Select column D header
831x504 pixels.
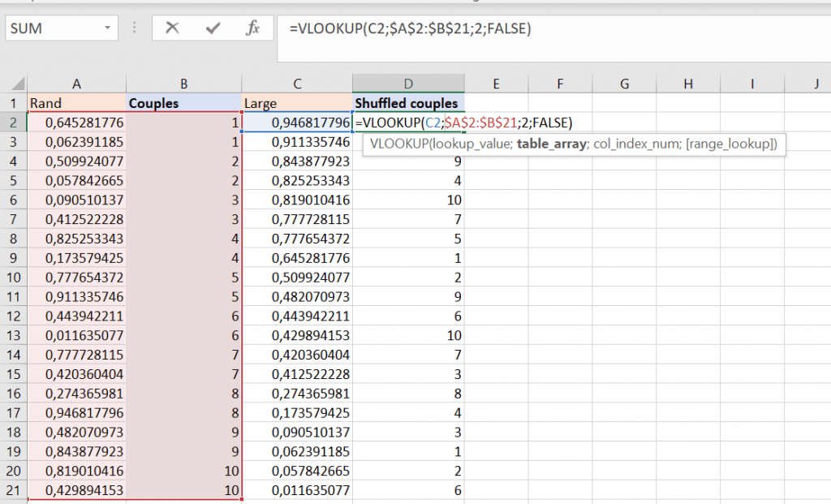click(x=408, y=84)
